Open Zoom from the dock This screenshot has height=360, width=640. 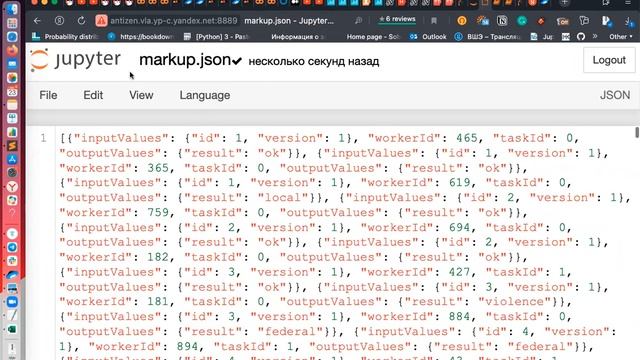pos(12,302)
